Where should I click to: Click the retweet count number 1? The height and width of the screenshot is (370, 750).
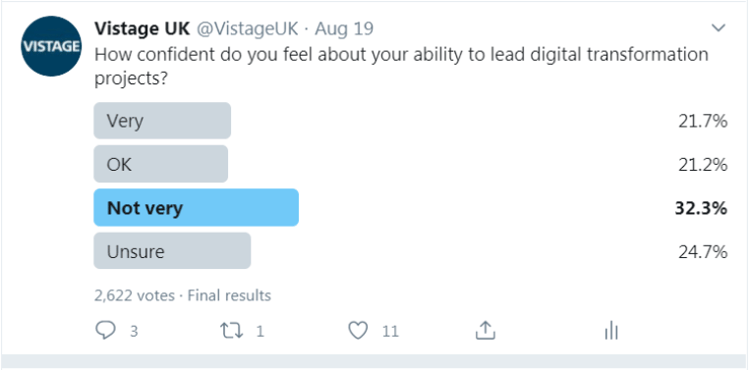[260, 331]
